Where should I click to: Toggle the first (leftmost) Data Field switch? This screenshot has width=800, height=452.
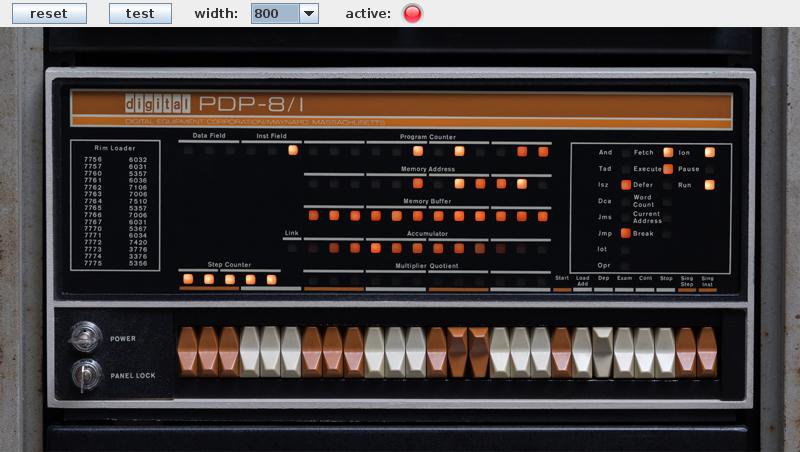coord(187,352)
